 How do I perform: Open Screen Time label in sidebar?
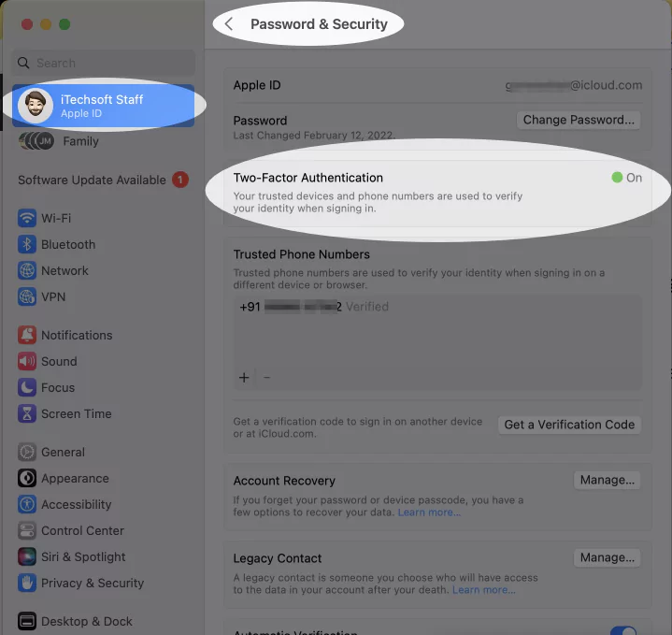tap(77, 413)
